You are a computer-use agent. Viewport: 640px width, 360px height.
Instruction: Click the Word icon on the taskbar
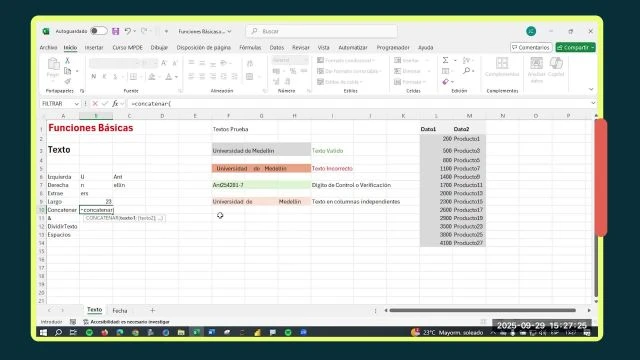[x=211, y=332]
